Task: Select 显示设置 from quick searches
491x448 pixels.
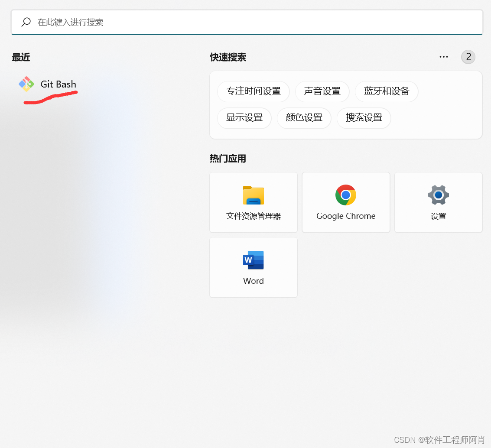Action: tap(244, 118)
